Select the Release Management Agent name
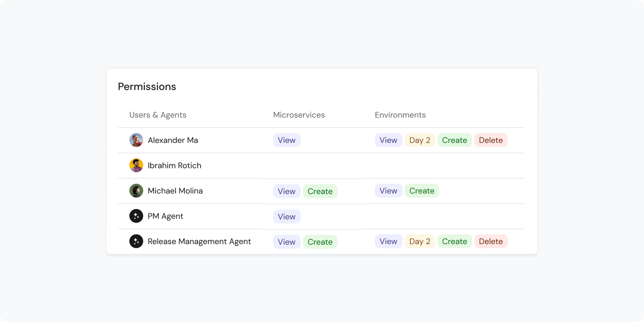Viewport: 644px width, 322px height. (x=199, y=241)
